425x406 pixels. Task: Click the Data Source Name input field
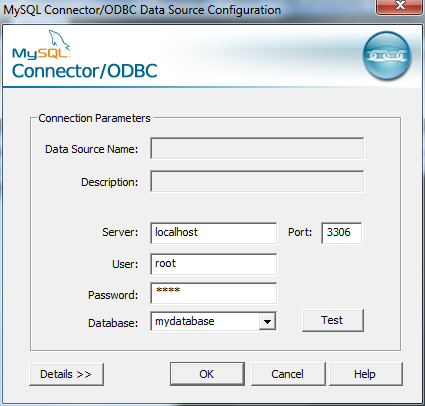257,149
